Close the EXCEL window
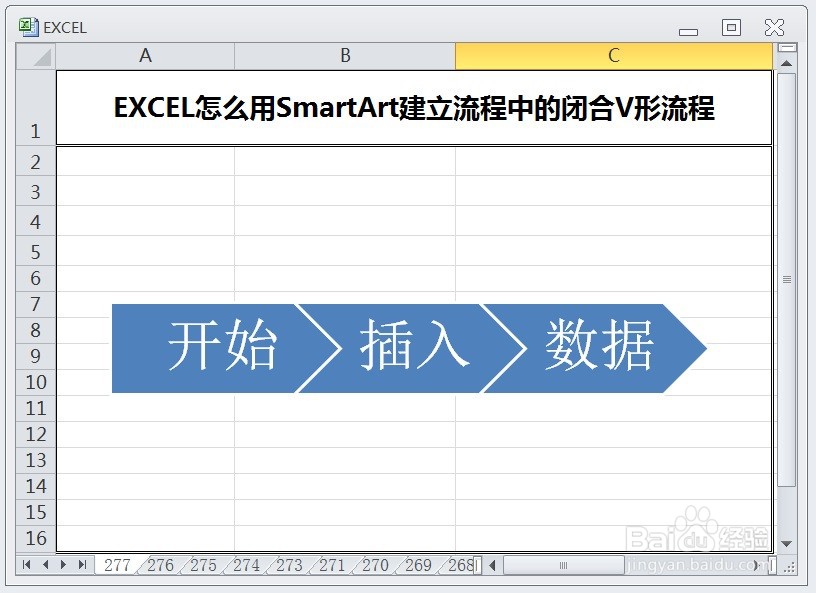816x593 pixels. [774, 27]
